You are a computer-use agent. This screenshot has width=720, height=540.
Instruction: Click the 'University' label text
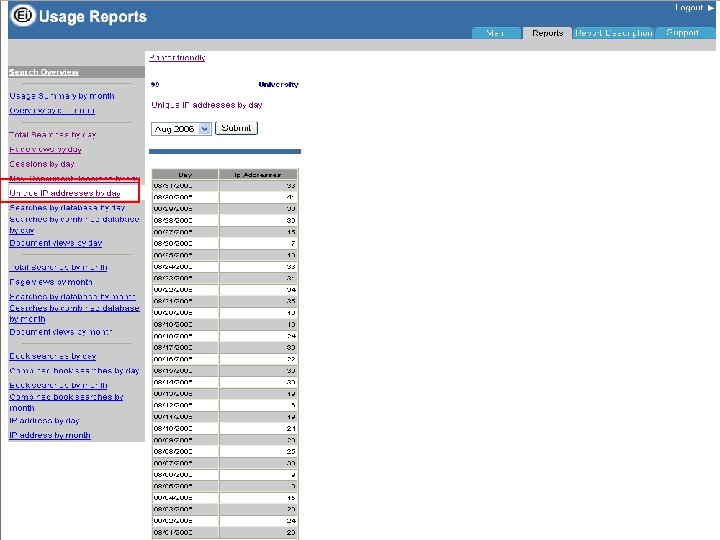(279, 84)
